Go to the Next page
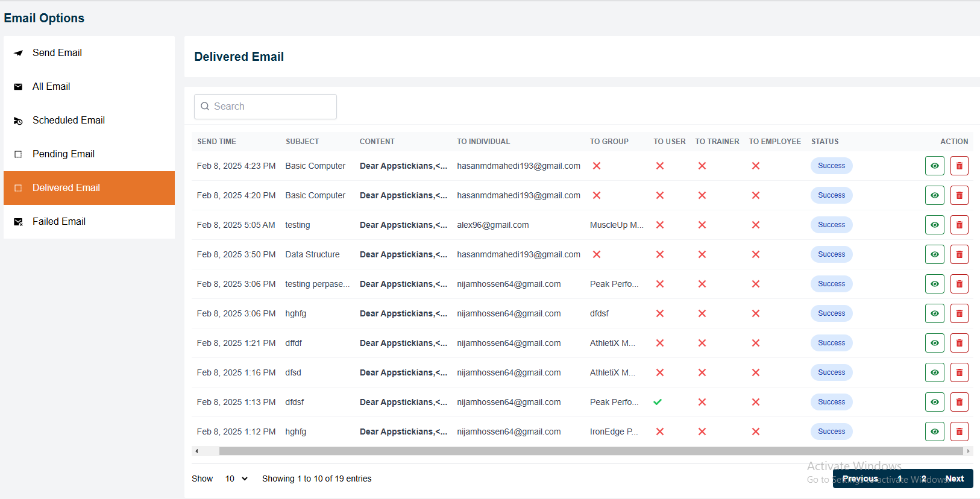This screenshot has width=980, height=499. point(954,479)
